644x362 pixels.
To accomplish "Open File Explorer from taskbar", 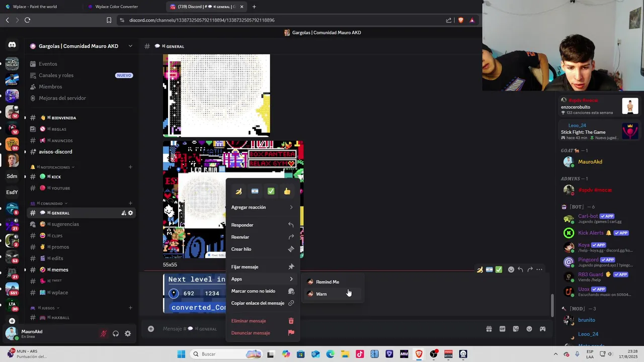I will coord(345,354).
